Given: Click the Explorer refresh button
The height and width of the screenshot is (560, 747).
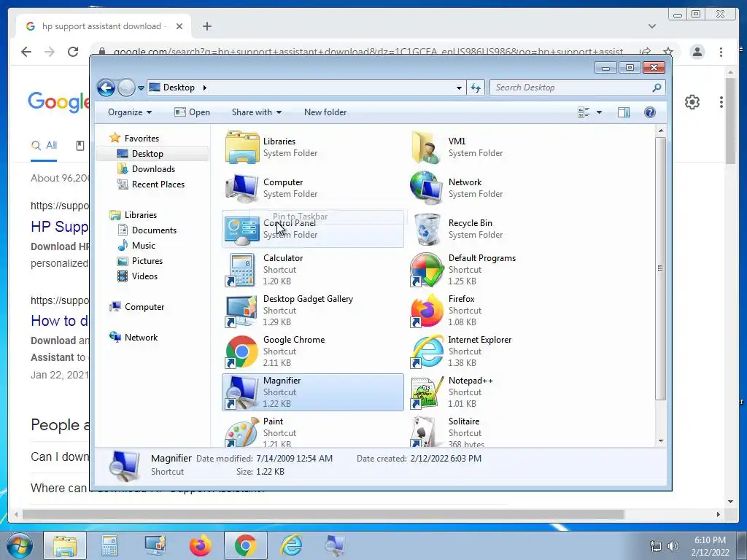Looking at the screenshot, I should click(x=476, y=87).
